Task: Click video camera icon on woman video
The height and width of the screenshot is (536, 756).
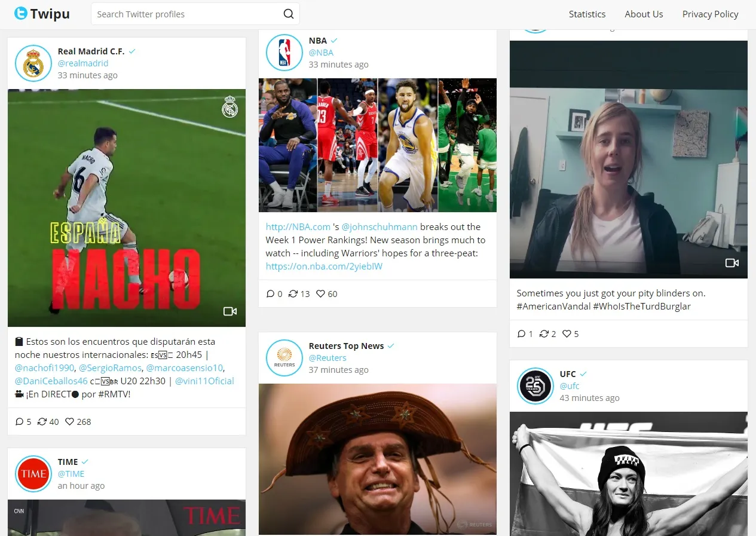Action: tap(732, 263)
